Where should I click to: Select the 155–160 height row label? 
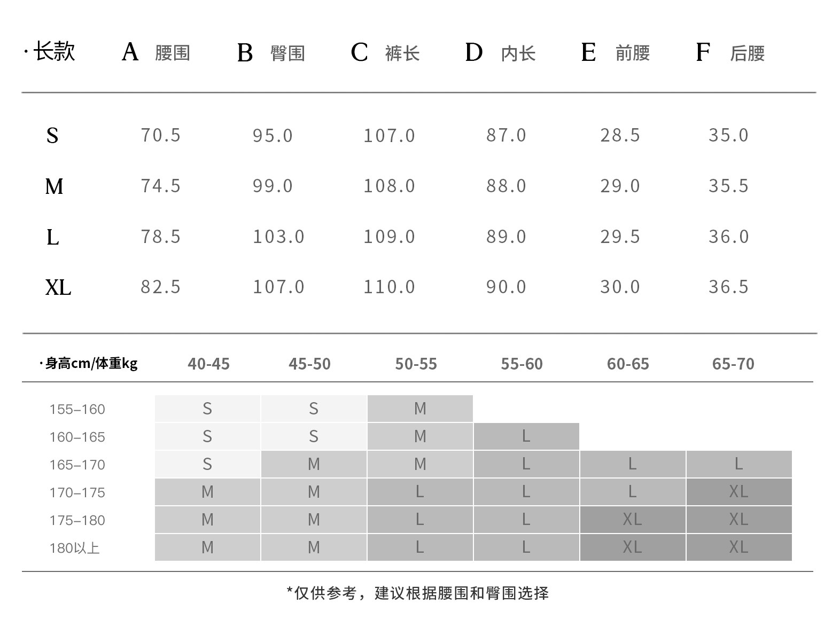(77, 410)
